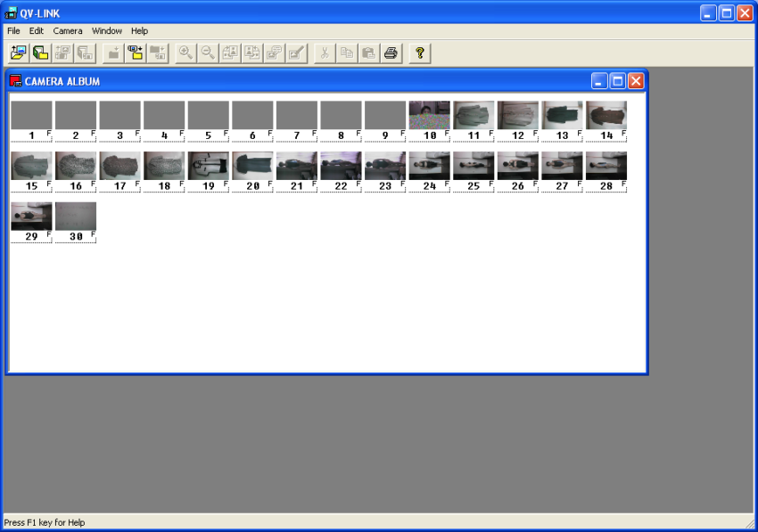Click the open album folder toolbar icon
Image resolution: width=758 pixels, height=532 pixels.
click(x=41, y=53)
